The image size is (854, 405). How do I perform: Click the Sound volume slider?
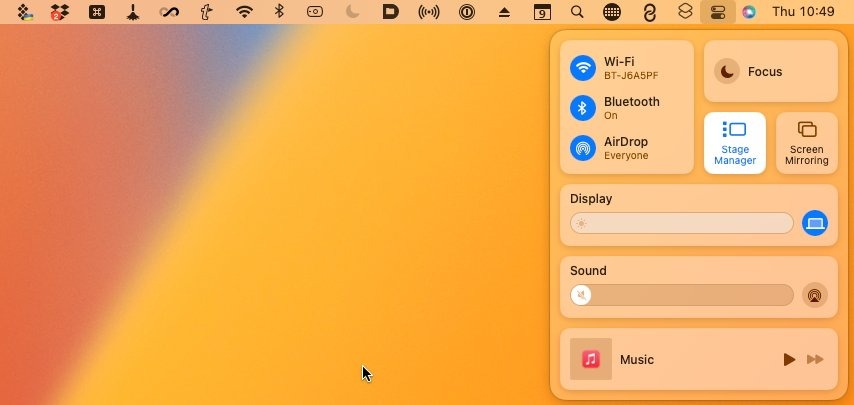click(x=681, y=295)
